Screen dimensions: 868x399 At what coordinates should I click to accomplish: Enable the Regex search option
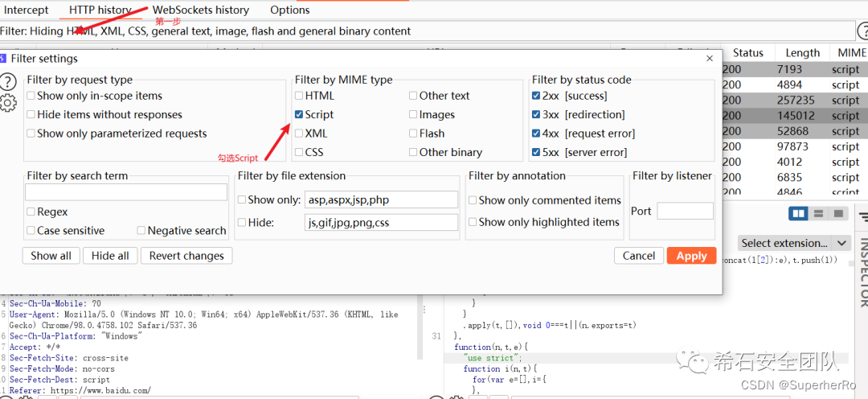[x=31, y=212]
